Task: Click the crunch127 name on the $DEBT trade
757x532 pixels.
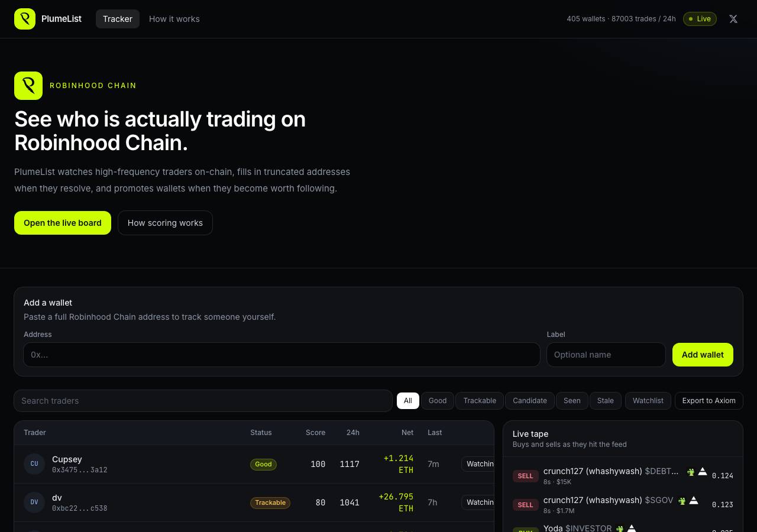Action: [593, 471]
